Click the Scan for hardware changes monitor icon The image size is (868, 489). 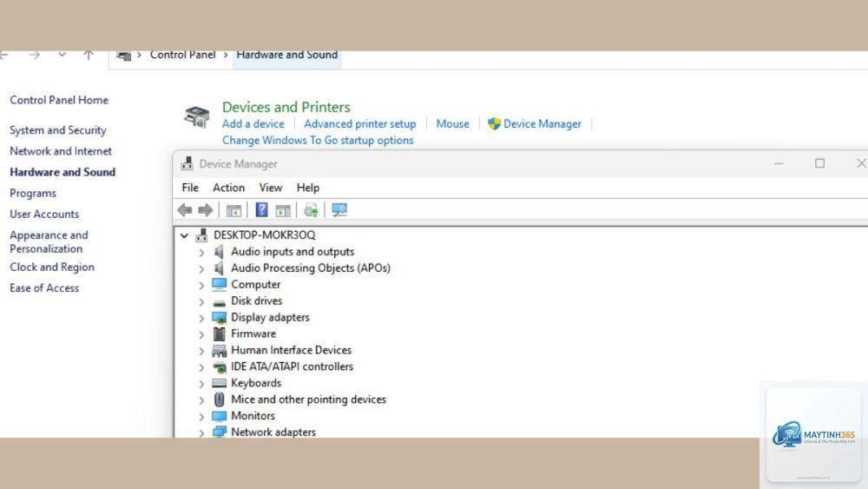[339, 210]
